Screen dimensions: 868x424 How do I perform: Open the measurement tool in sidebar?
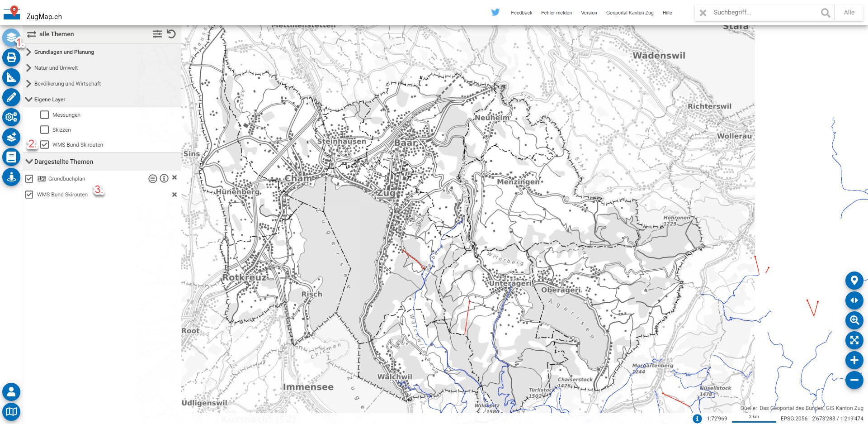(11, 77)
